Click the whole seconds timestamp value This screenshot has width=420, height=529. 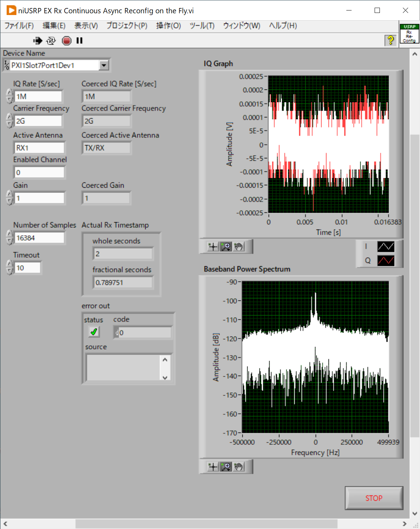pyautogui.click(x=123, y=254)
